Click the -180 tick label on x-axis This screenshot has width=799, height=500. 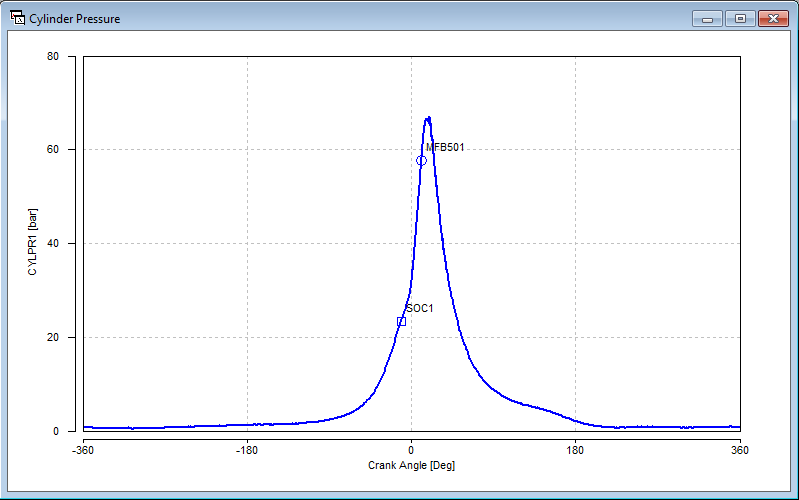(247, 450)
